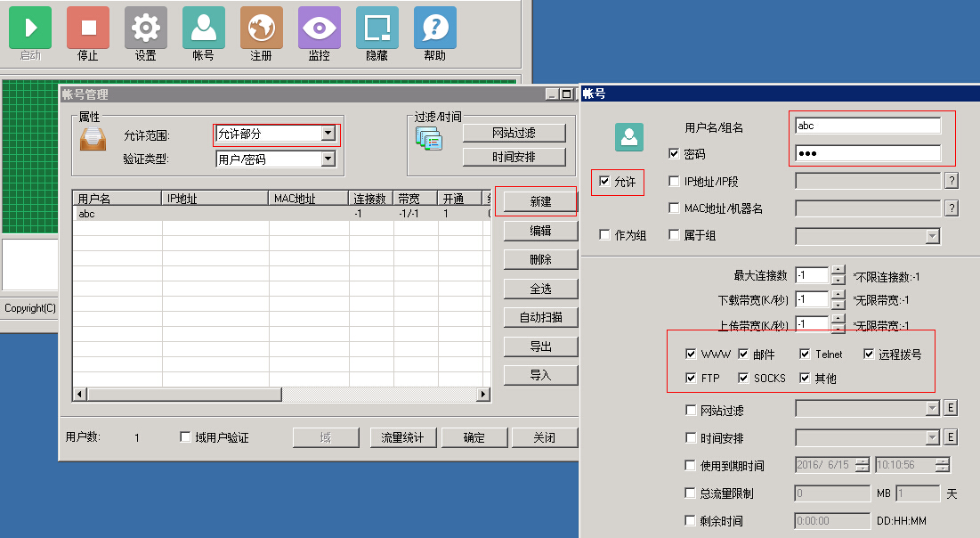Image resolution: width=980 pixels, height=538 pixels.
Task: Increase 最大连接数 with up arrow
Action: tap(838, 270)
